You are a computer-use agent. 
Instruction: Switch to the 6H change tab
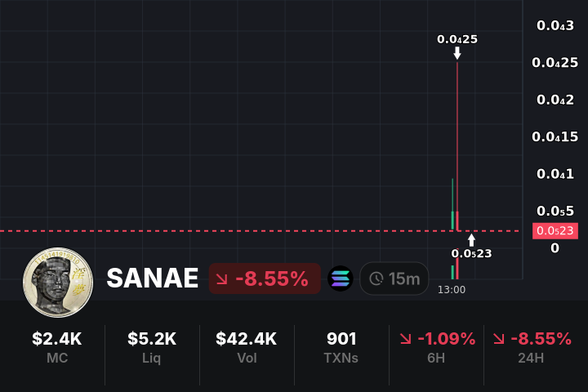pos(436,347)
